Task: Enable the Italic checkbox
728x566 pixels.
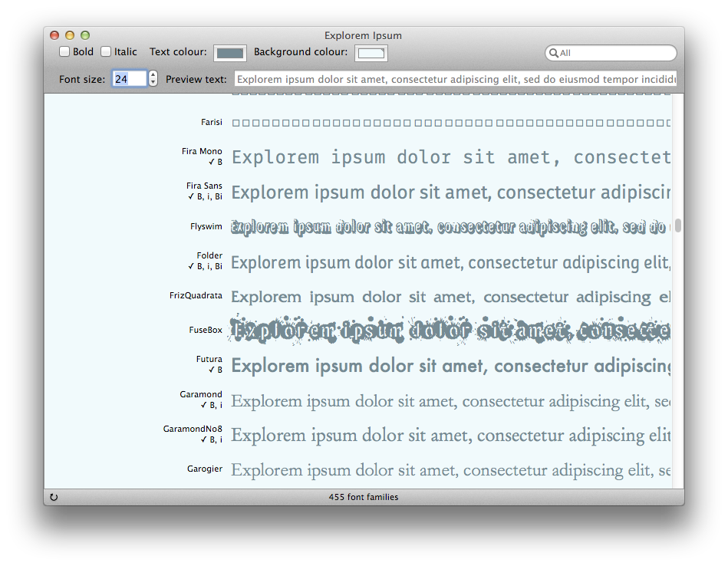Action: coord(106,51)
